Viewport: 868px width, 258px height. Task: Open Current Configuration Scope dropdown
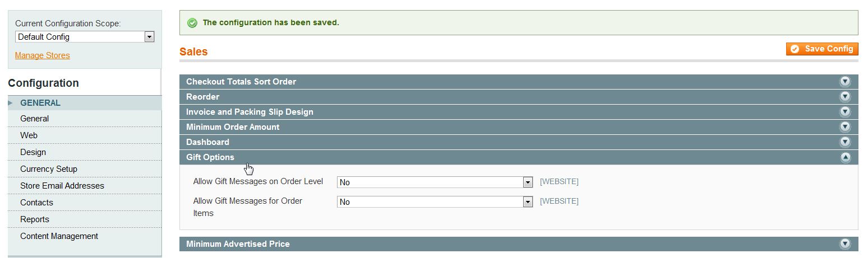pyautogui.click(x=85, y=37)
